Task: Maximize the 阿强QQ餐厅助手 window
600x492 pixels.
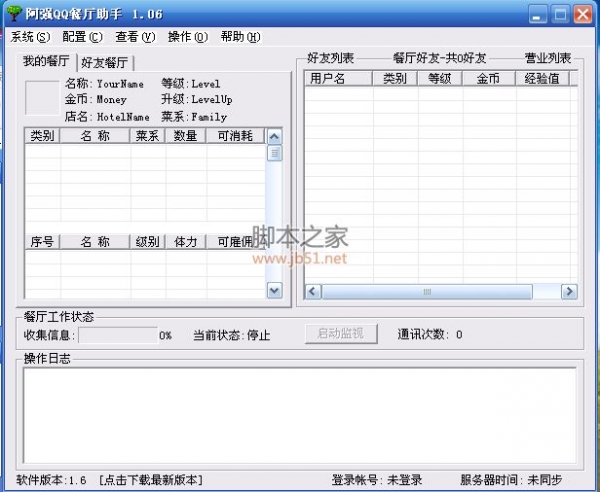Action: (561, 15)
